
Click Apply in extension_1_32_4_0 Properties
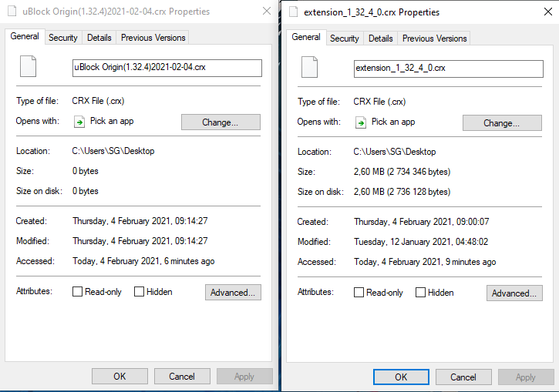click(526, 377)
